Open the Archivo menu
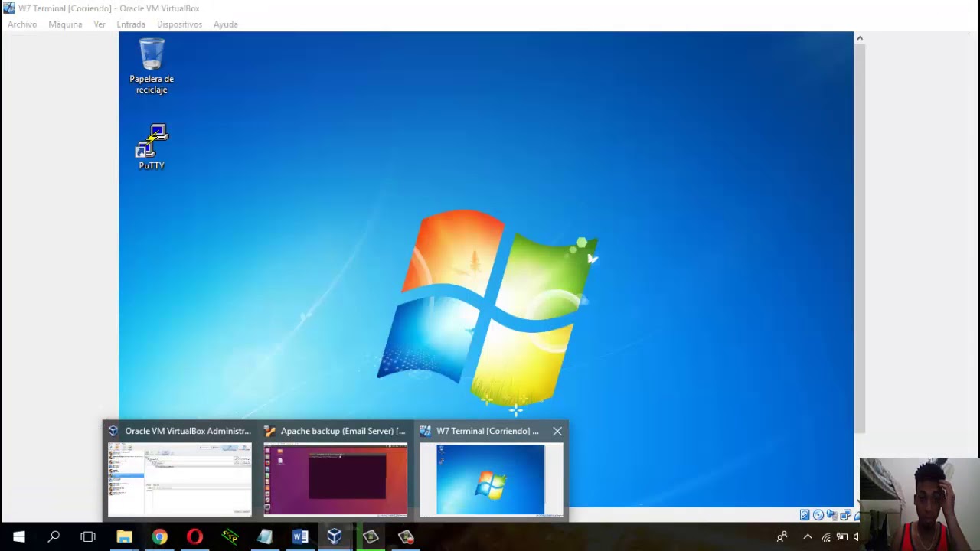980x551 pixels. 22,24
